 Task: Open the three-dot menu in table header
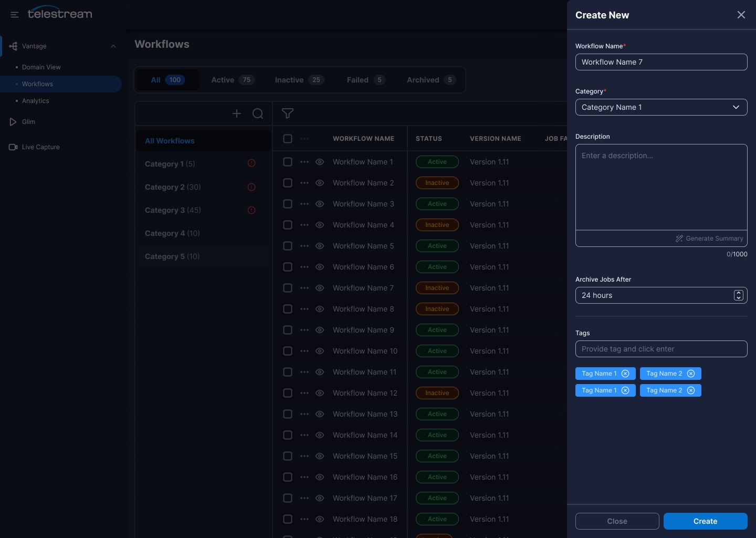[x=304, y=139]
